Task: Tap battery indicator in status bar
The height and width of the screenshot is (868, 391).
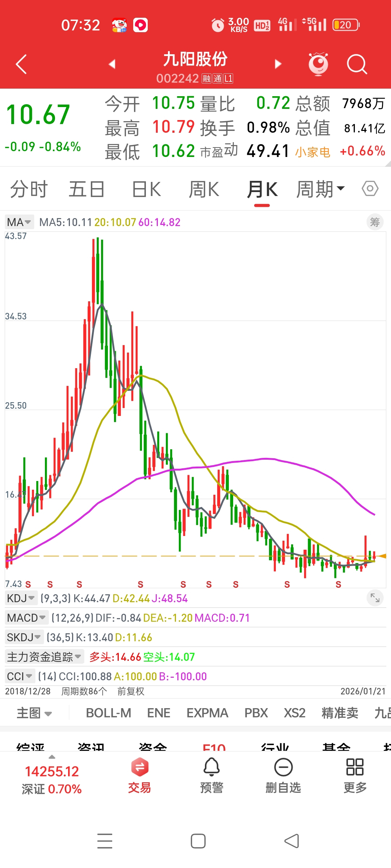Action: coord(346,25)
